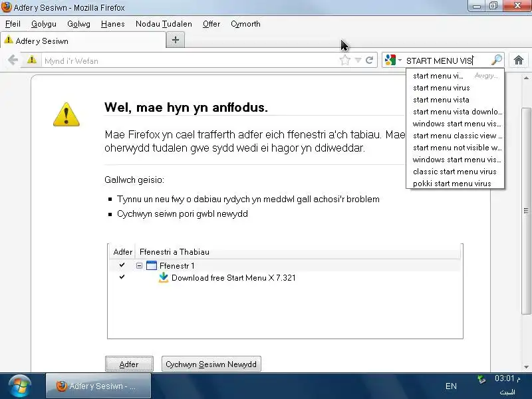Click the magnifier search icon
The width and height of the screenshot is (532, 399).
click(x=496, y=60)
